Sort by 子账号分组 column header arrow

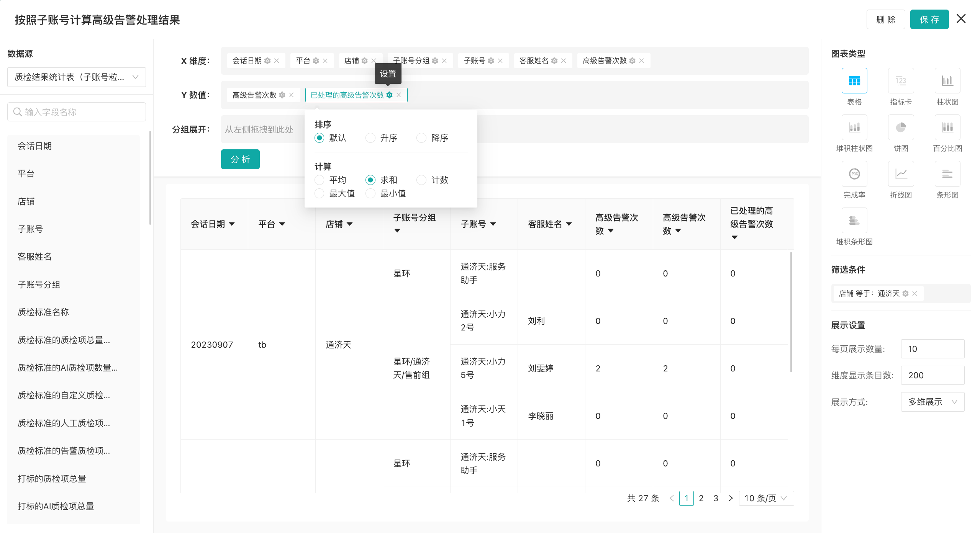(x=397, y=231)
